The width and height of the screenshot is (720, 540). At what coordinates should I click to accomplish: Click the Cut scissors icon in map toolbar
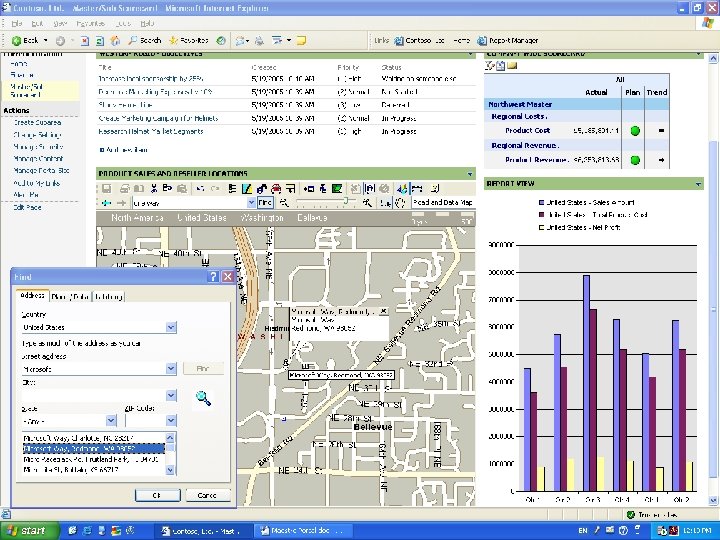153,189
